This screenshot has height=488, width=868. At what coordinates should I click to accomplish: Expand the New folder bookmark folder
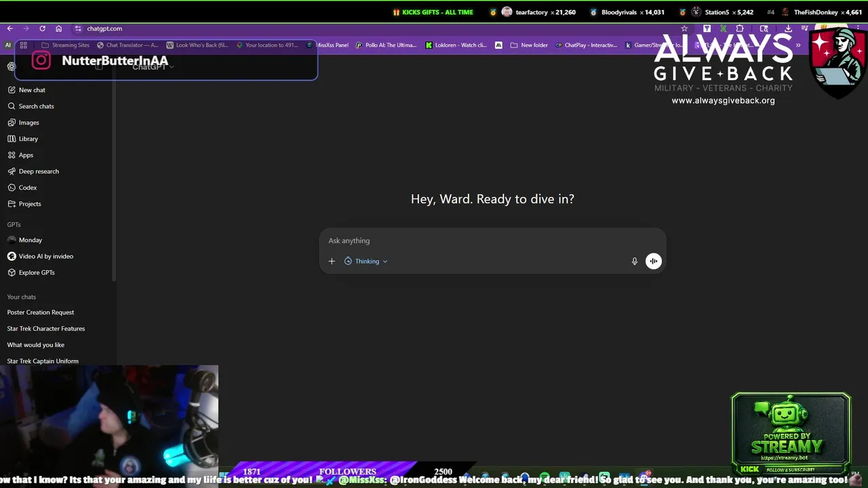pyautogui.click(x=529, y=45)
